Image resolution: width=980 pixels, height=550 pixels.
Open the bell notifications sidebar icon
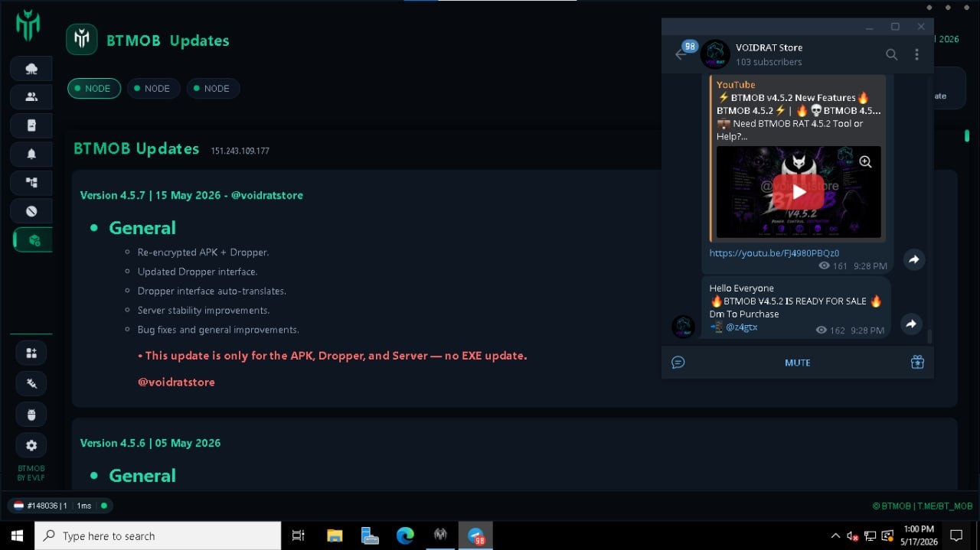(x=31, y=154)
